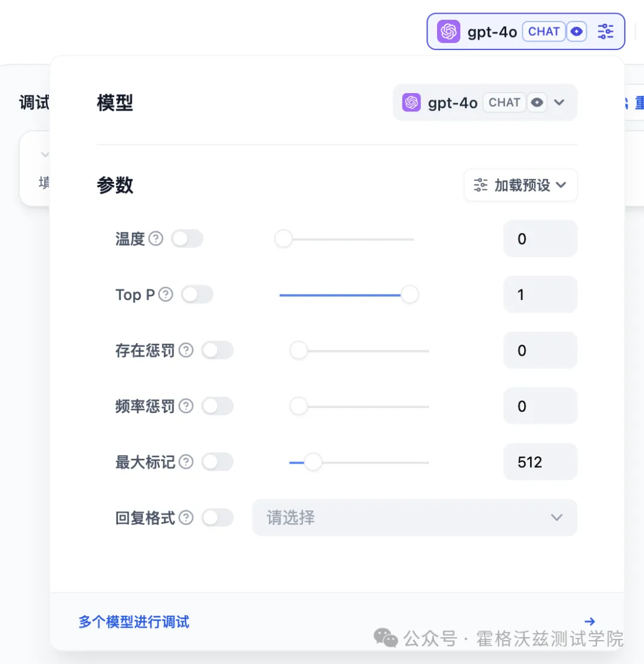This screenshot has height=664, width=644.
Task: Click the 多个模型进行调试 link
Action: (x=134, y=621)
